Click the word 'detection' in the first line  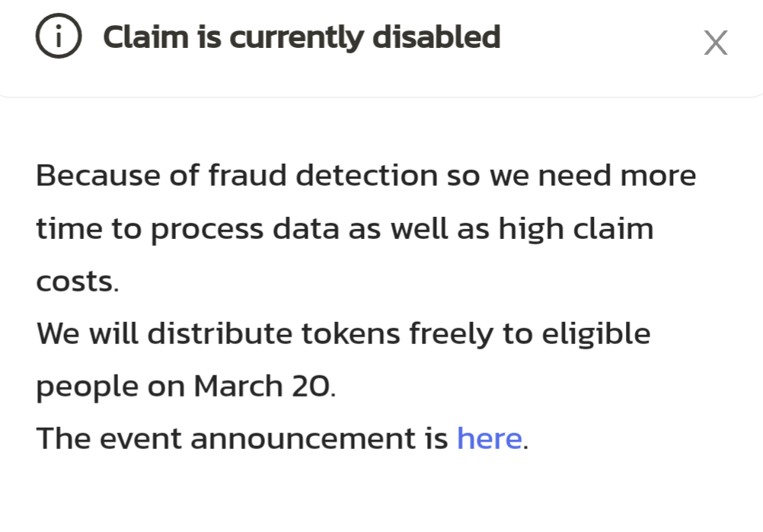[367, 175]
